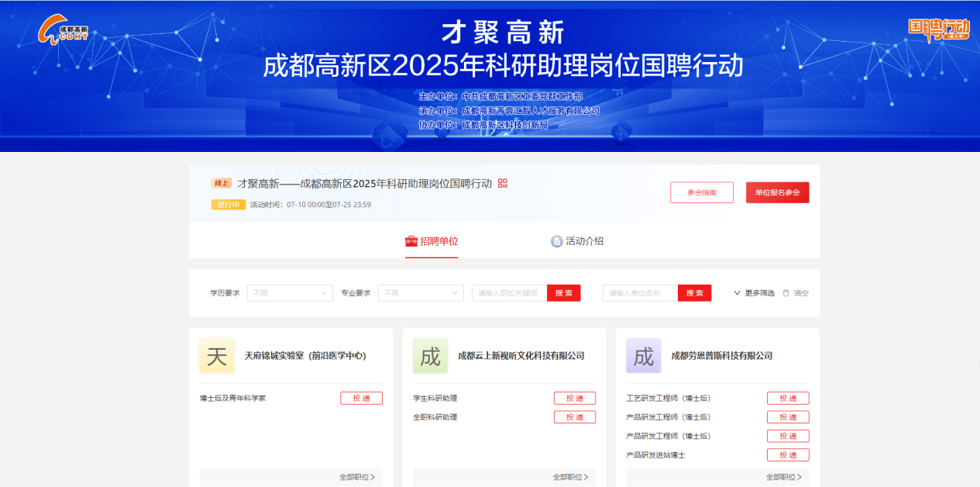The width and height of the screenshot is (980, 487).
Task: Click the 单位报名参会 button
Action: click(777, 192)
